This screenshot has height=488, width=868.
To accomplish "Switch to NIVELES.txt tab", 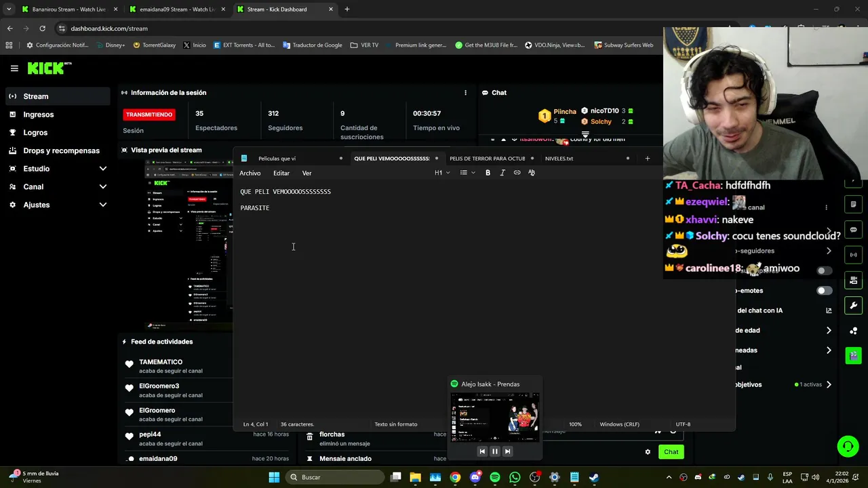I will pyautogui.click(x=587, y=159).
